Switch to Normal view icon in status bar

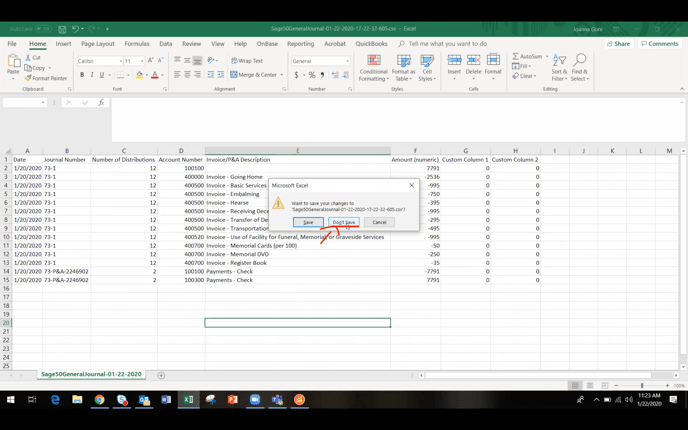(x=575, y=385)
